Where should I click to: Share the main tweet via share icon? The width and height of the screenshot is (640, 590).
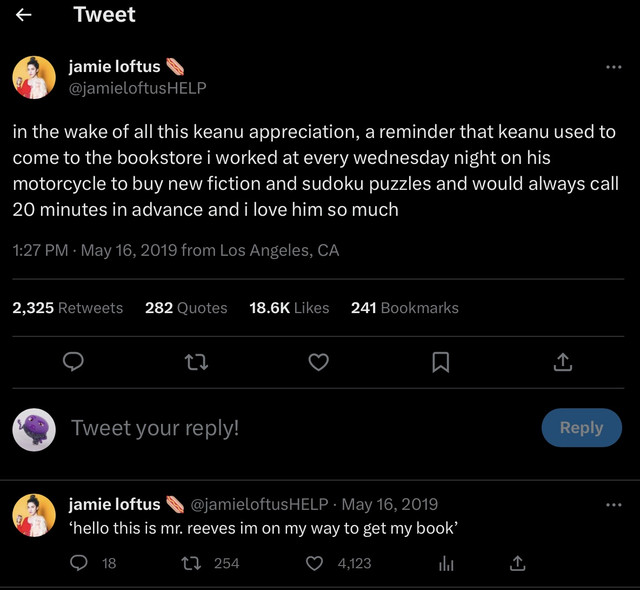point(563,362)
